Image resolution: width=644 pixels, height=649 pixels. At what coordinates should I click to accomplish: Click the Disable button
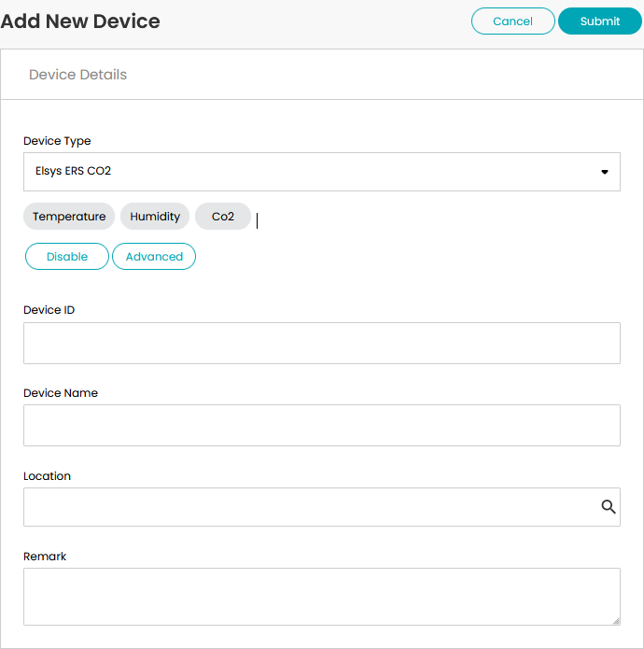tap(67, 257)
